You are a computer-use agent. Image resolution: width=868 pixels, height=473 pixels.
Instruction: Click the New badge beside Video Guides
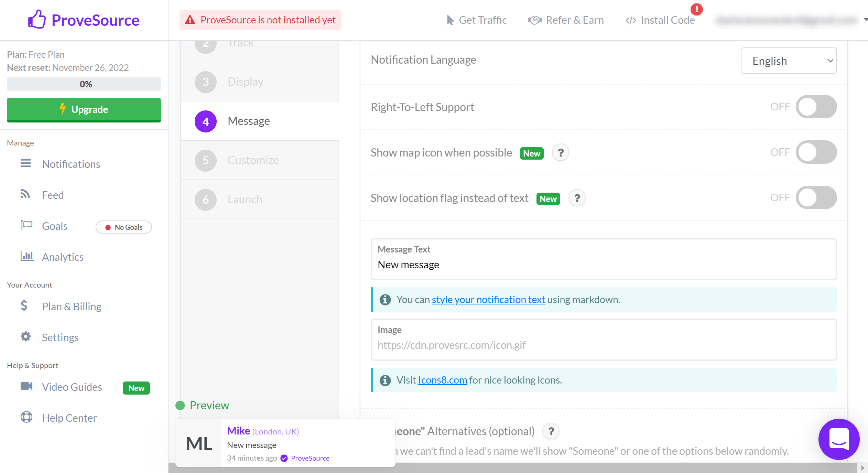[136, 388]
